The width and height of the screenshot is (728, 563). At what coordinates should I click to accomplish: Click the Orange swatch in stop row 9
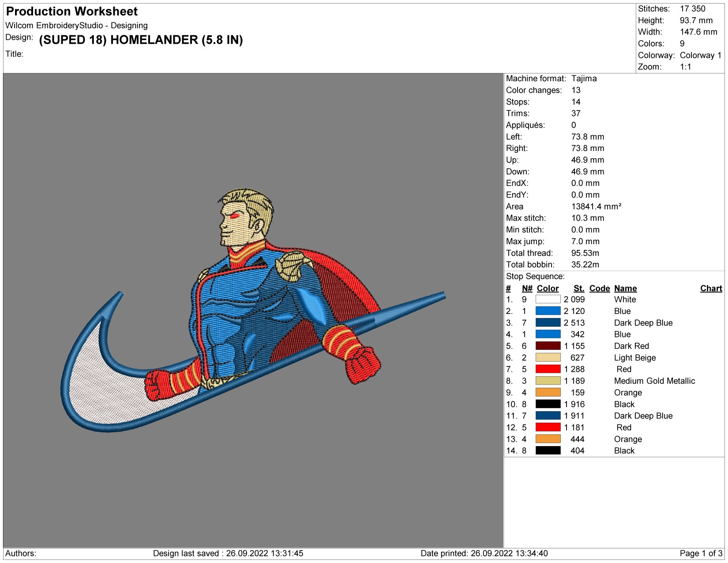pos(548,393)
